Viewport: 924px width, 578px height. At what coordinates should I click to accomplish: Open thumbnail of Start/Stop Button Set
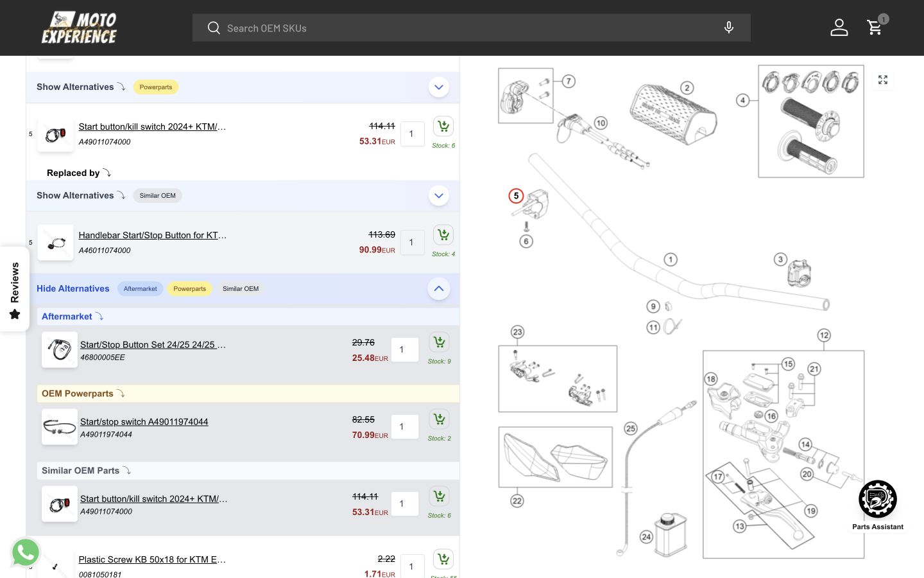(x=60, y=350)
